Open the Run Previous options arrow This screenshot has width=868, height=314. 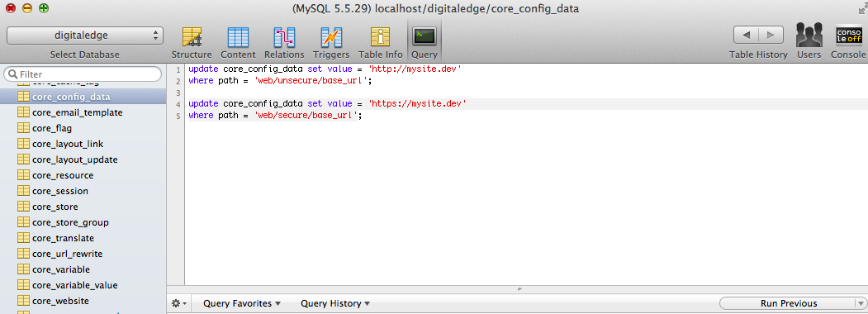pos(860,303)
